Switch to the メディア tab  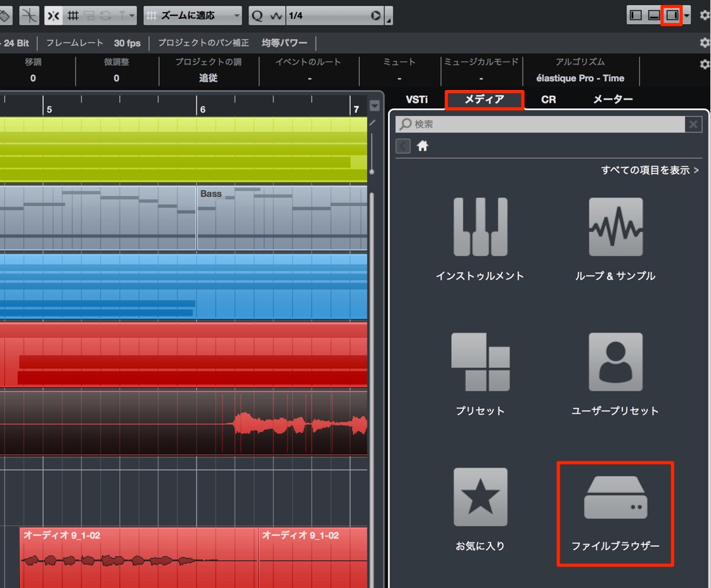(x=484, y=99)
